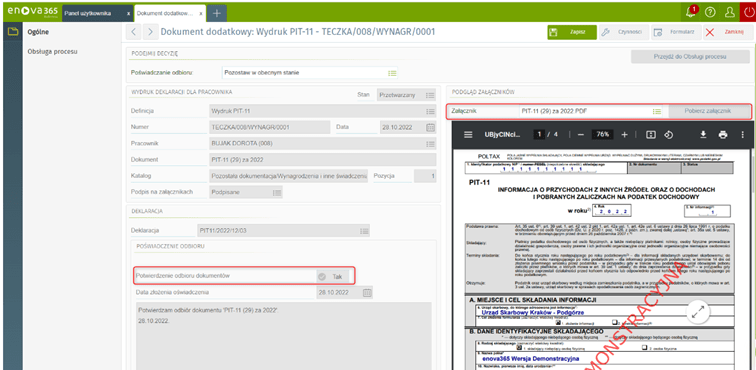Select Ogólne in side menu
This screenshot has width=756, height=370.
pyautogui.click(x=38, y=32)
